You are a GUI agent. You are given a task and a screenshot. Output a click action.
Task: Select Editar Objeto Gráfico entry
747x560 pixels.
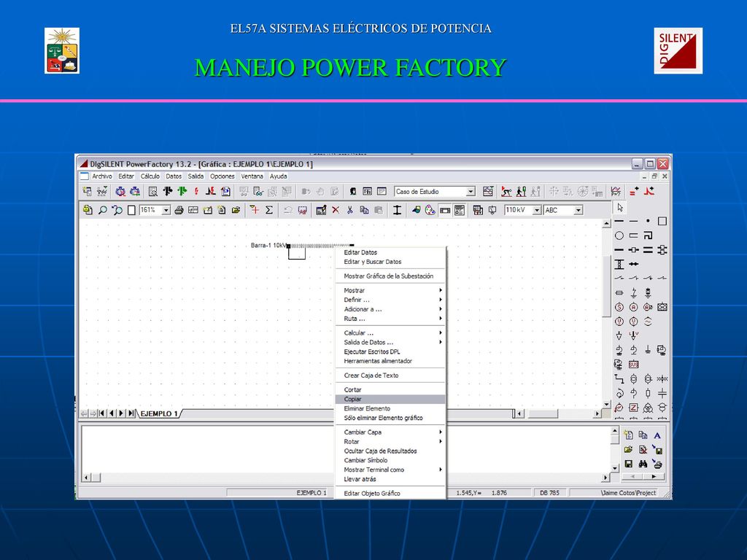tap(390, 494)
